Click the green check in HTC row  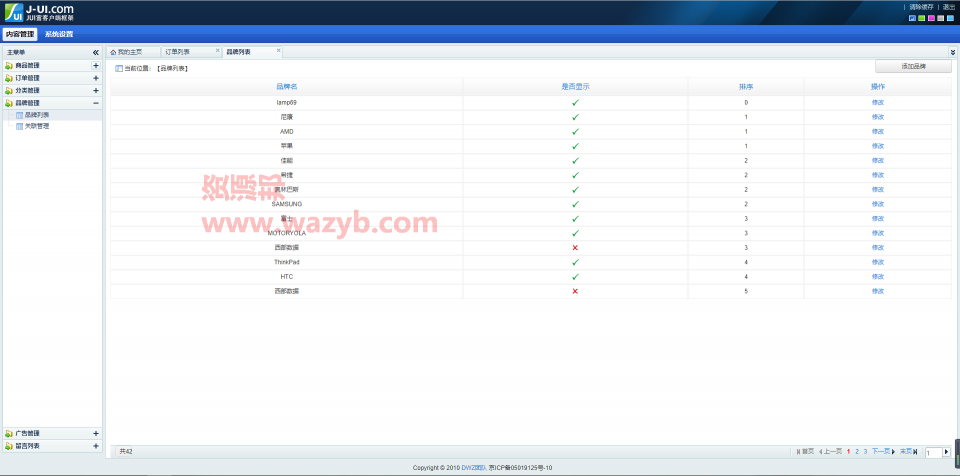[576, 277]
